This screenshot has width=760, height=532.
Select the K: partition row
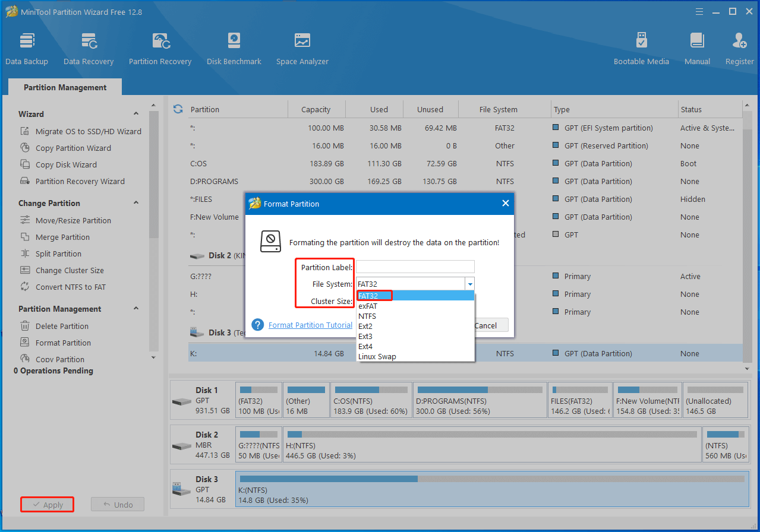click(x=465, y=353)
